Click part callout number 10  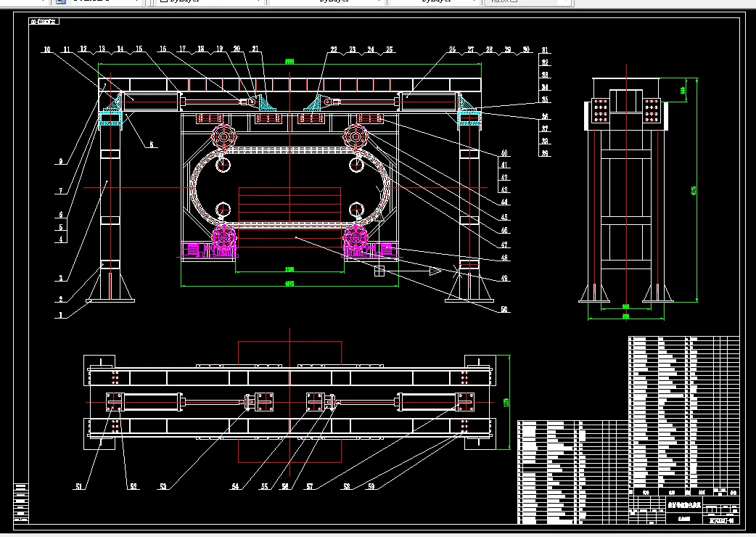[46, 49]
